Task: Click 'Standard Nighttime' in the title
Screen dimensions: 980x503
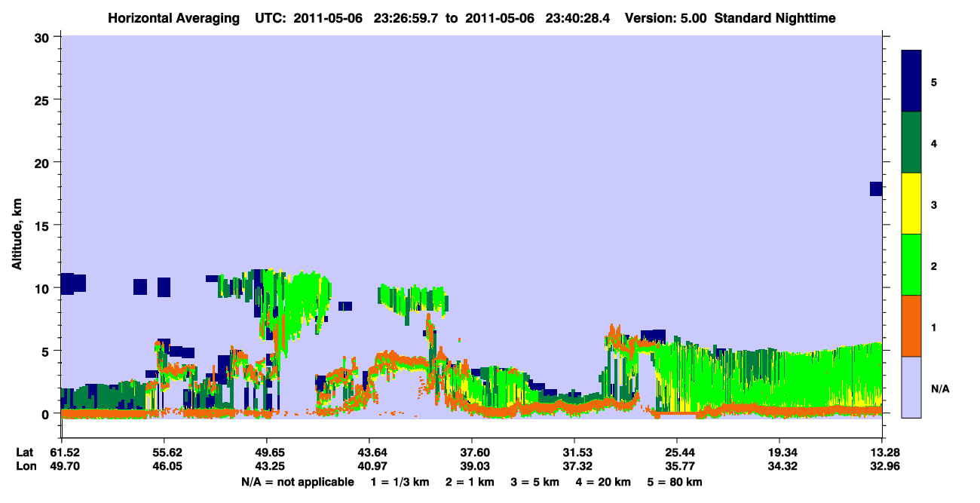Action: (775, 18)
